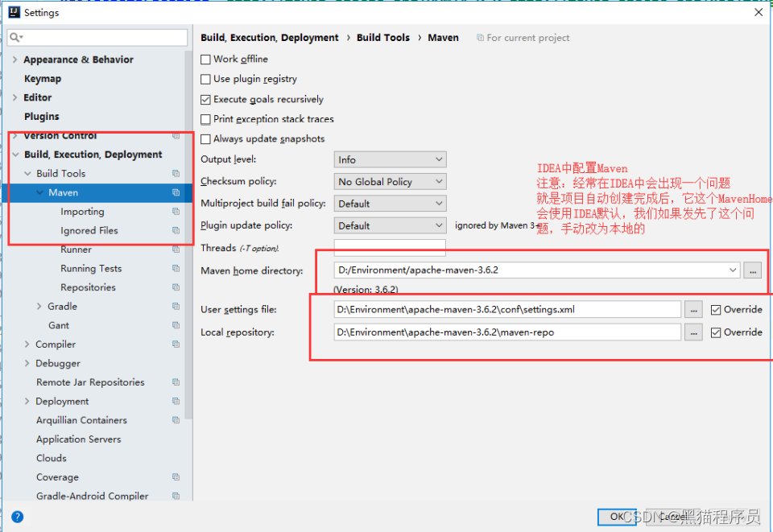Open Repositories under Maven
The height and width of the screenshot is (532, 773).
[89, 287]
